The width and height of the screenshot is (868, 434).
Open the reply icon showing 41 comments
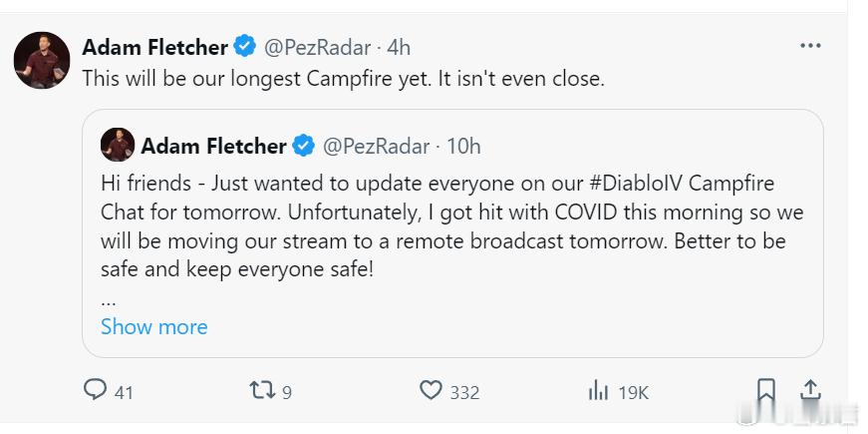click(96, 390)
